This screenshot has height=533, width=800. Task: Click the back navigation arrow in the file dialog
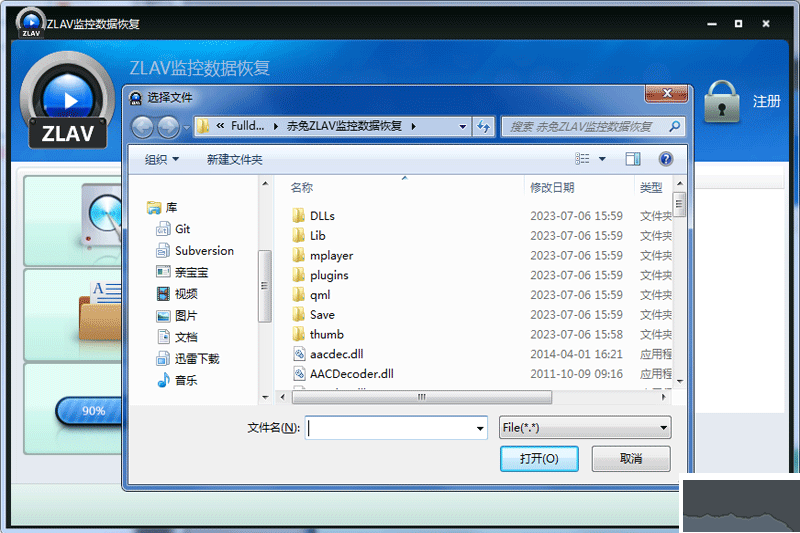[142, 127]
